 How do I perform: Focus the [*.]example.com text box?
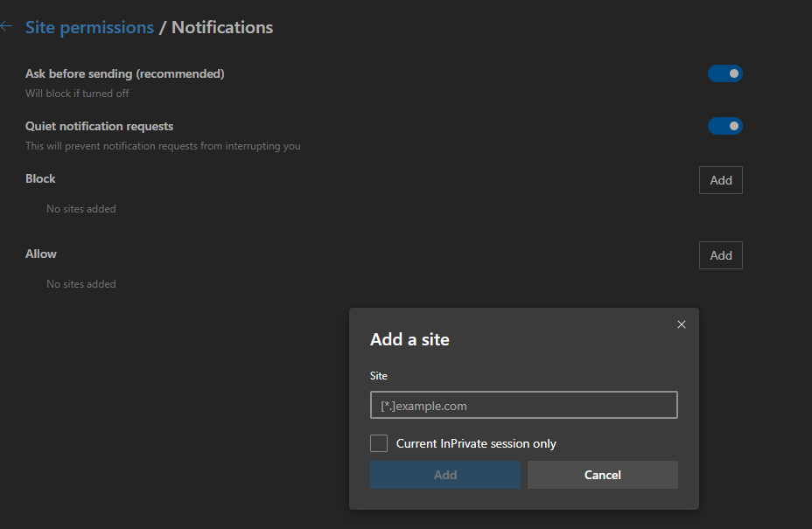coord(523,405)
